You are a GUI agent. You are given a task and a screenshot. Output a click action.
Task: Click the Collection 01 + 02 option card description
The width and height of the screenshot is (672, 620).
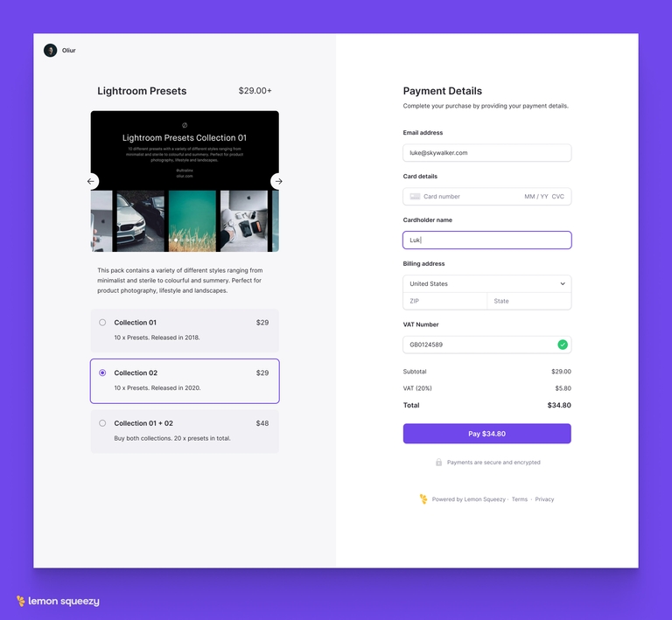pyautogui.click(x=172, y=438)
